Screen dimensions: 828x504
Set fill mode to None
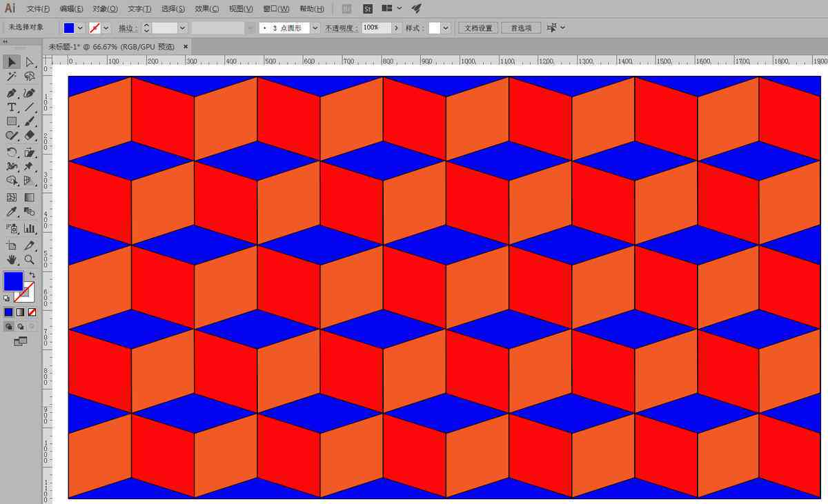tap(32, 312)
